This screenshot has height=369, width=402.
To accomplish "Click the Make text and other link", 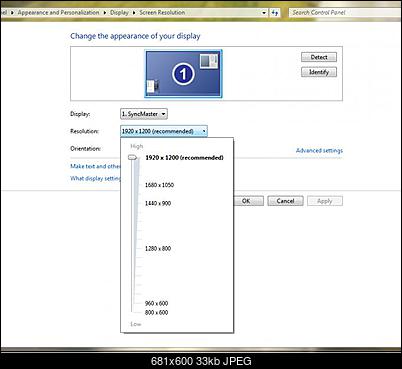I will click(x=95, y=166).
